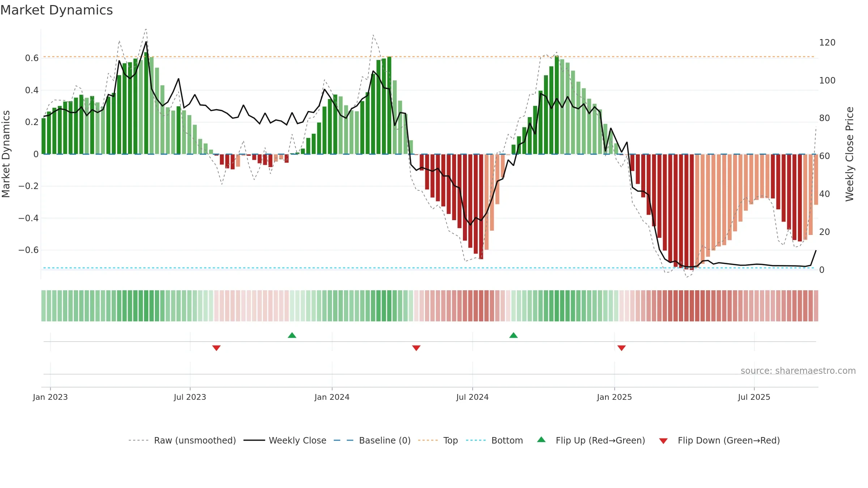This screenshot has height=488, width=868.
Task: Toggle Flip Down (Green→Red) legend entry
Action: click(719, 440)
